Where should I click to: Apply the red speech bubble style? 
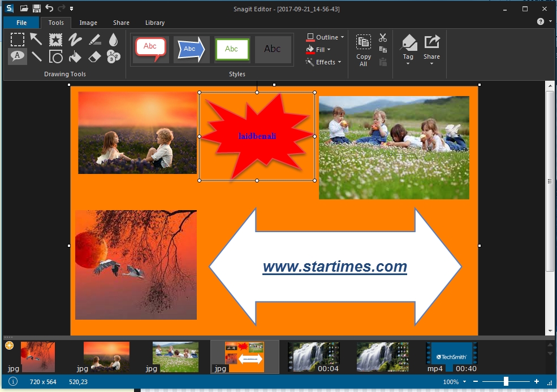click(x=150, y=49)
